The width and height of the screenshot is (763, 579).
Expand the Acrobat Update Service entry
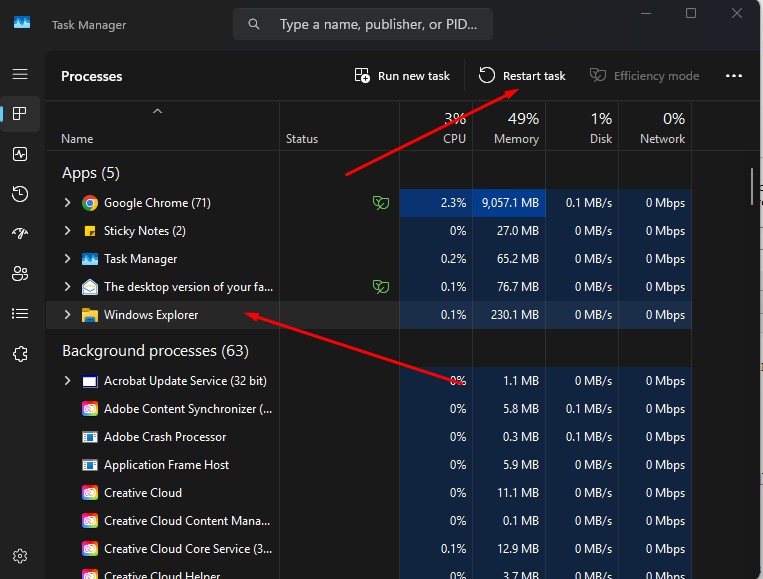[68, 381]
